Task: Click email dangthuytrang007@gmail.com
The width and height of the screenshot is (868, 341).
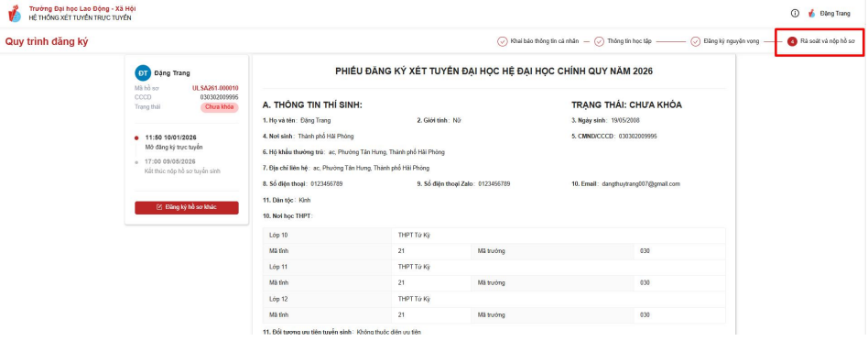Action: tap(641, 183)
